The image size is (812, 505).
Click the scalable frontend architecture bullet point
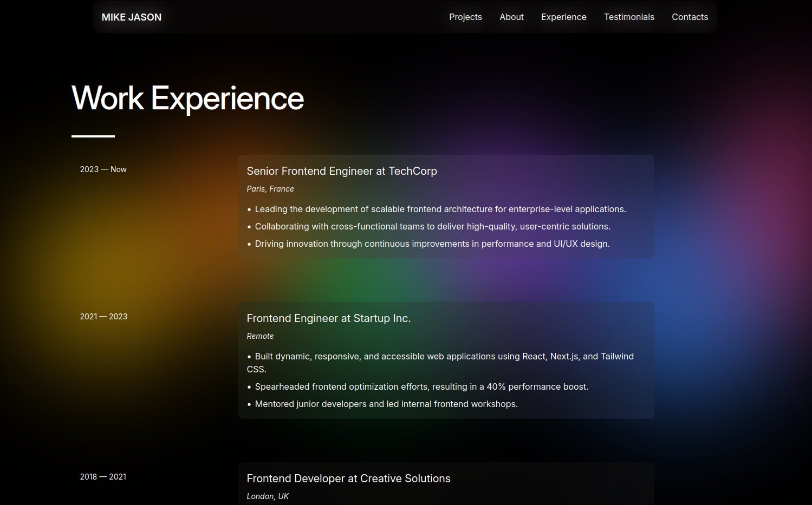440,209
